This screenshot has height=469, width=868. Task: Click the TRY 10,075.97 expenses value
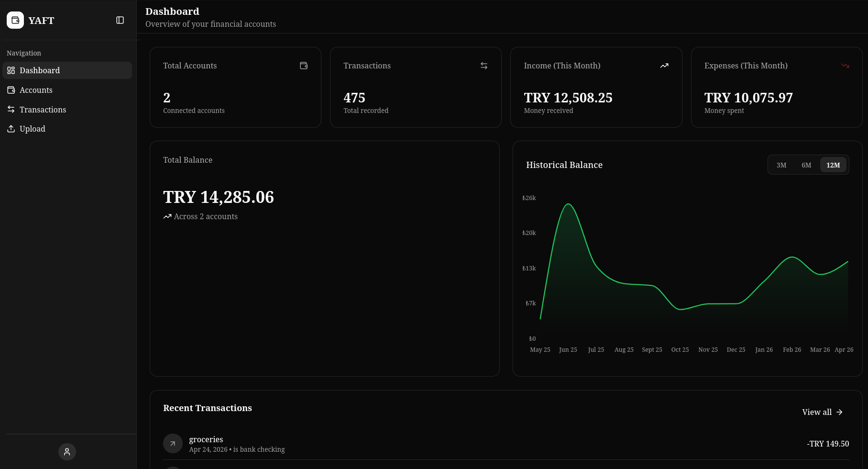[x=748, y=98]
